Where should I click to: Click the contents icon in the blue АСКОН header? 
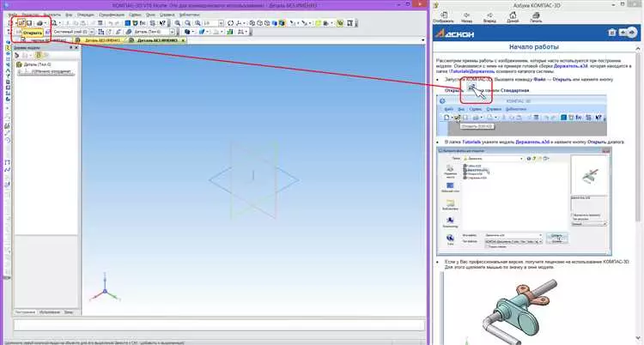tap(611, 33)
